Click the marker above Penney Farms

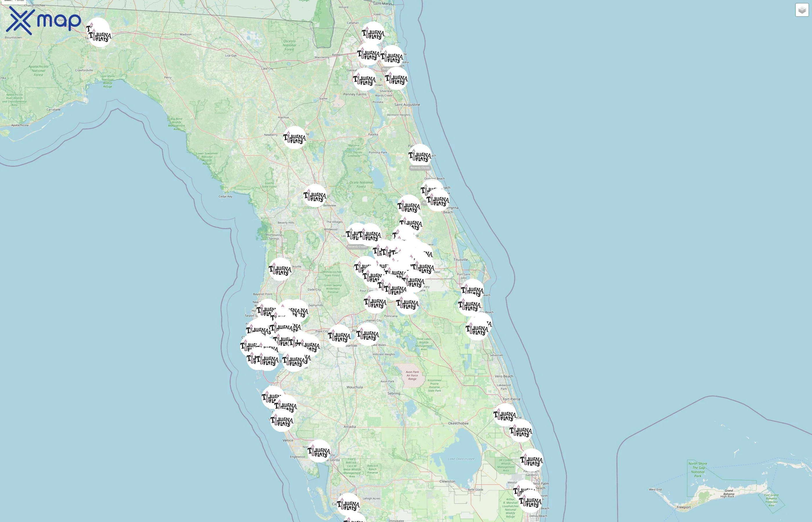pyautogui.click(x=364, y=79)
